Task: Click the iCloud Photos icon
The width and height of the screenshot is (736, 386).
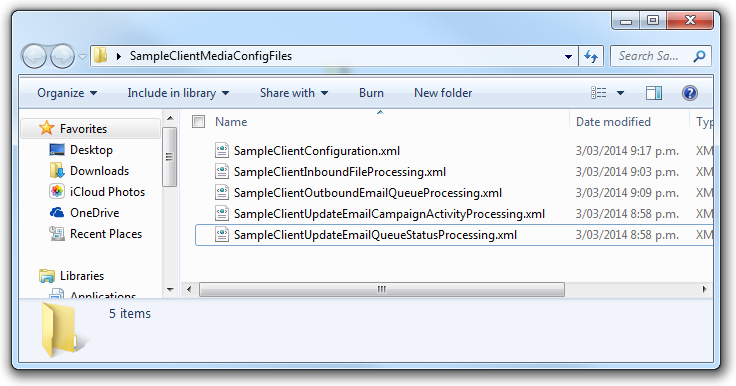Action: (57, 191)
